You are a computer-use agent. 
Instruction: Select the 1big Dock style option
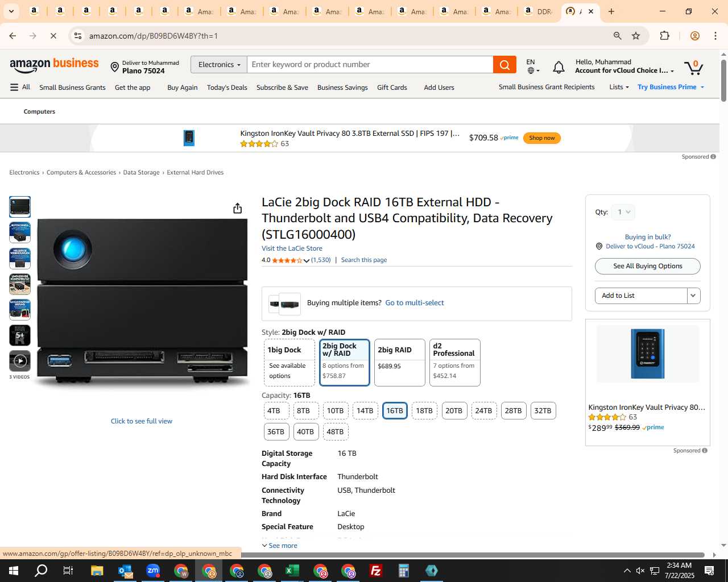click(x=289, y=363)
